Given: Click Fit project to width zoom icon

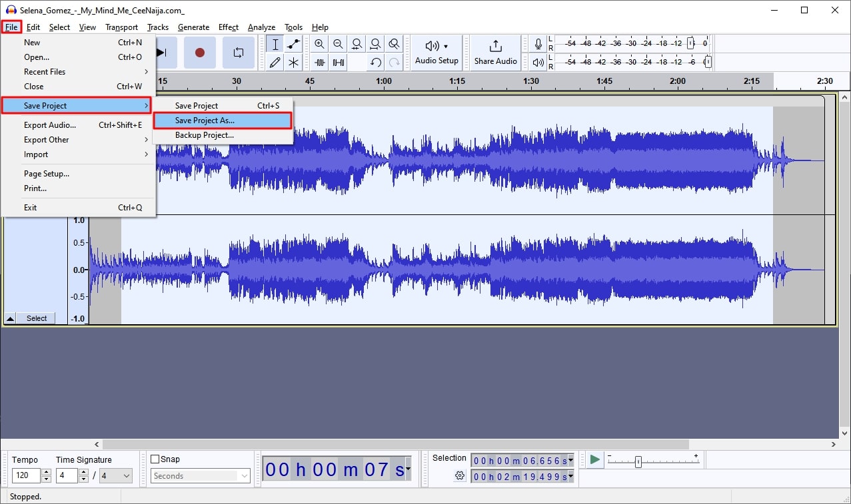Looking at the screenshot, I should pos(376,45).
